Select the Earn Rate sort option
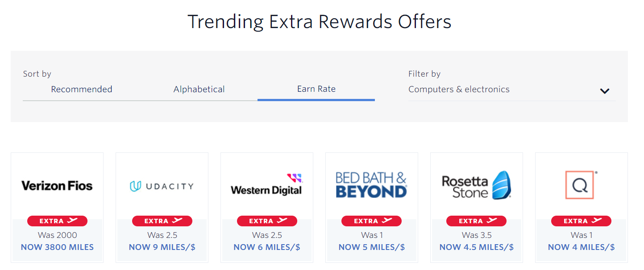Image resolution: width=644 pixels, height=270 pixels. pos(316,89)
